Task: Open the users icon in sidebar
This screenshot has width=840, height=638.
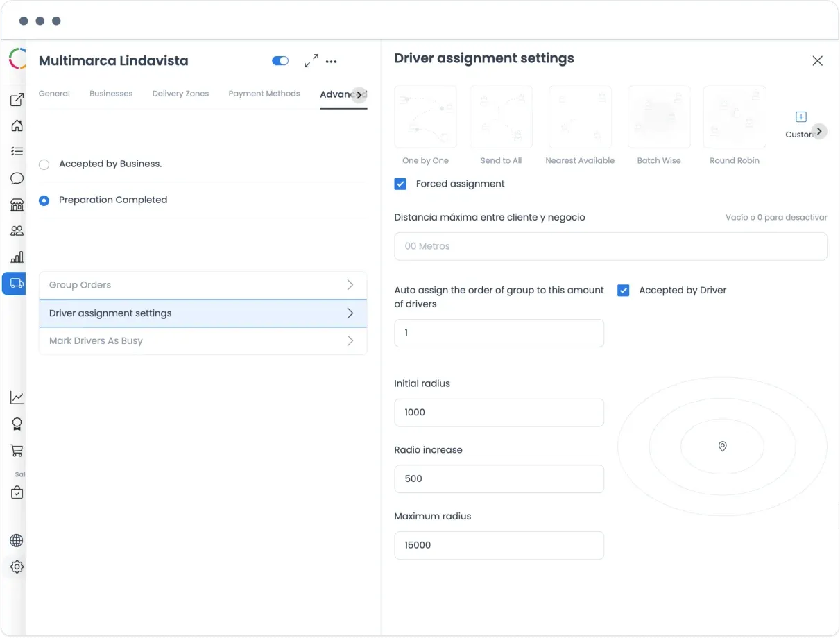Action: [17, 231]
